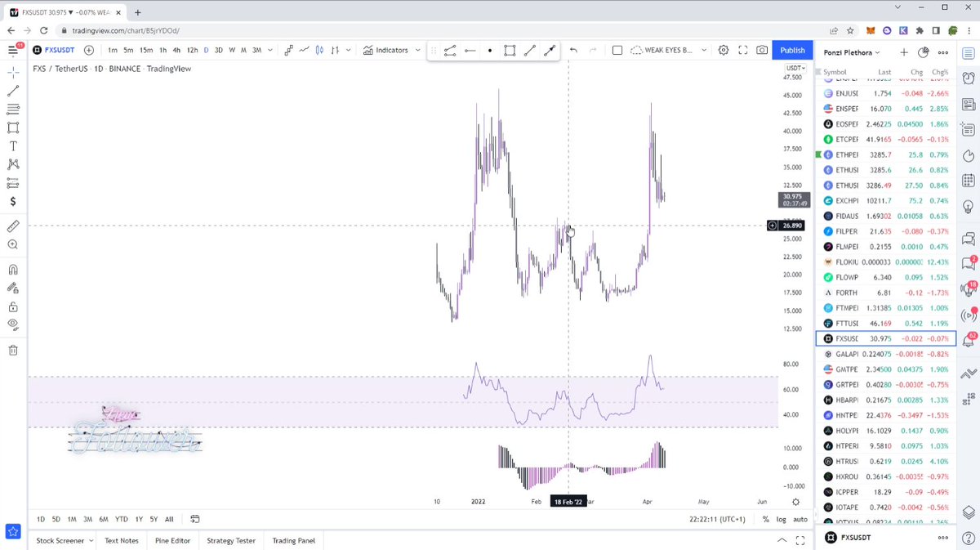
Task: Select the 1m timeframe
Action: tap(113, 51)
